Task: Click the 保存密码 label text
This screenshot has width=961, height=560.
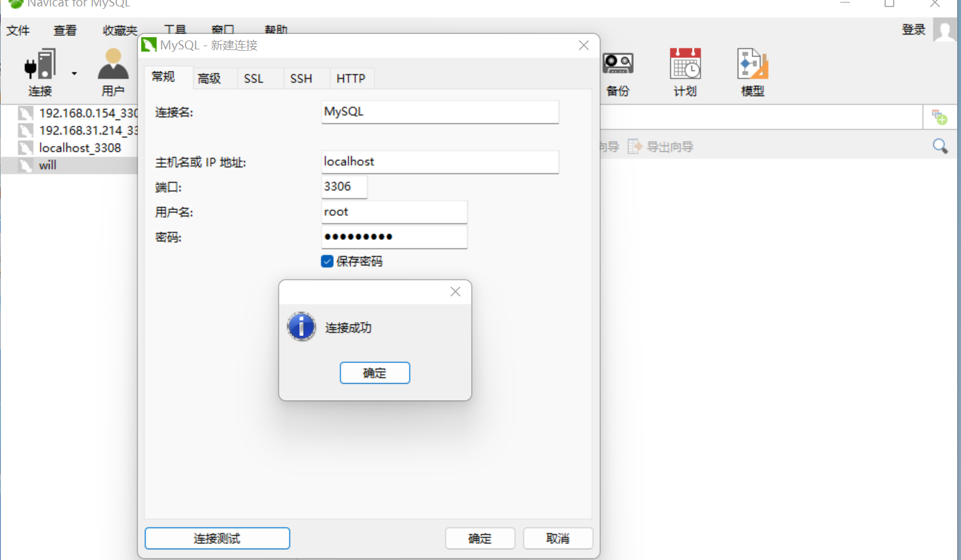Action: (x=359, y=261)
